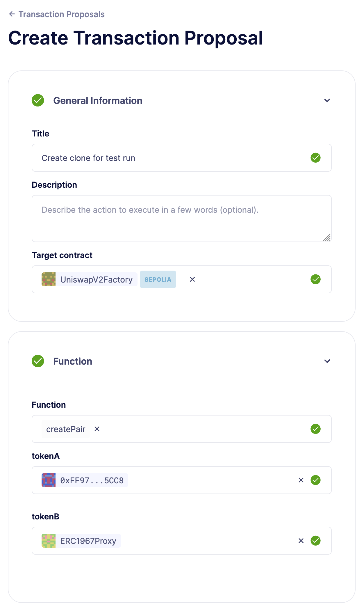Click the createPair function chip
This screenshot has height=607, width=364.
(x=66, y=429)
